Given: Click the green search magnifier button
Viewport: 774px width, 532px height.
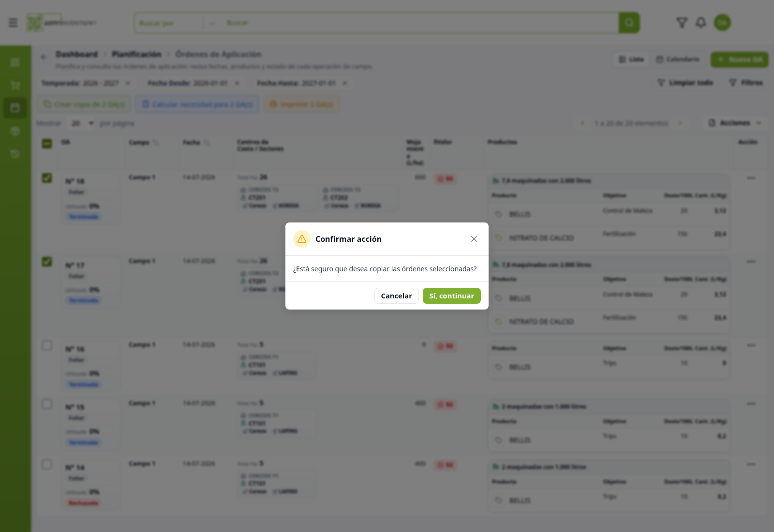Looking at the screenshot, I should click(x=629, y=23).
